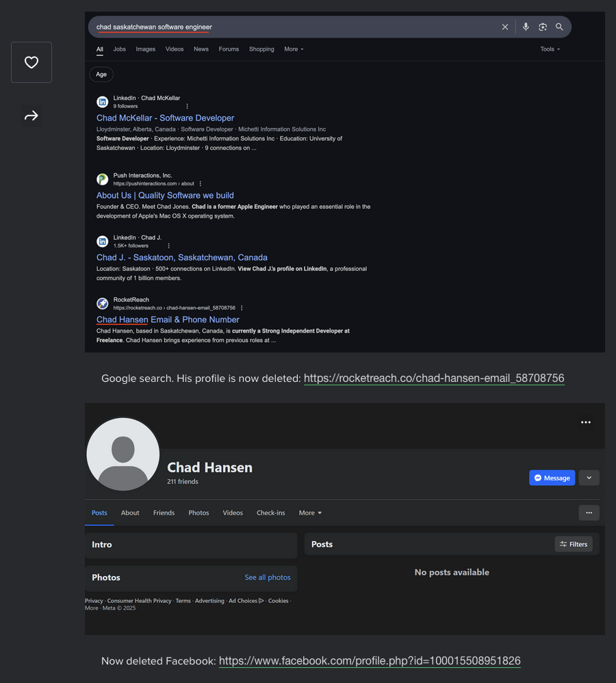
Task: Click the Age filter chip
Action: (101, 75)
